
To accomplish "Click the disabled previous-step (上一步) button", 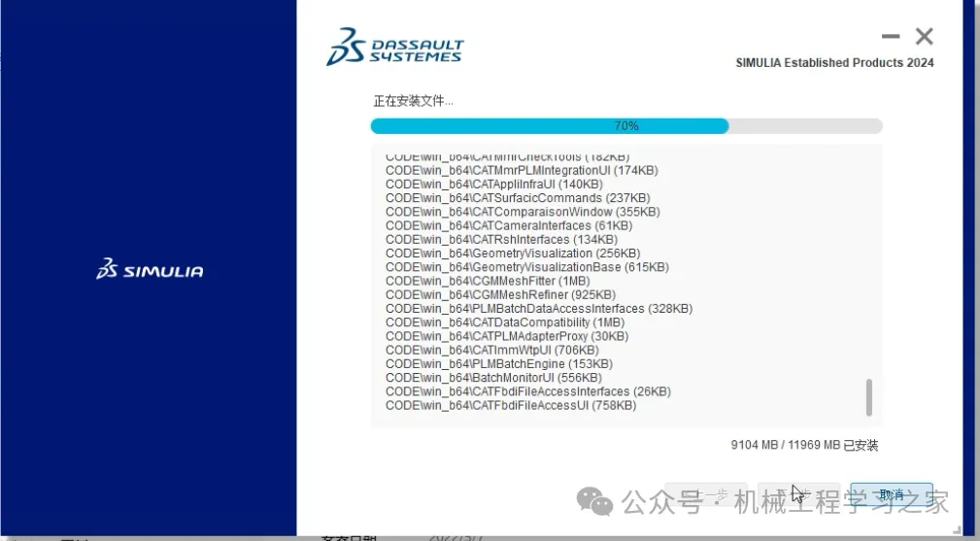I will pos(706,494).
